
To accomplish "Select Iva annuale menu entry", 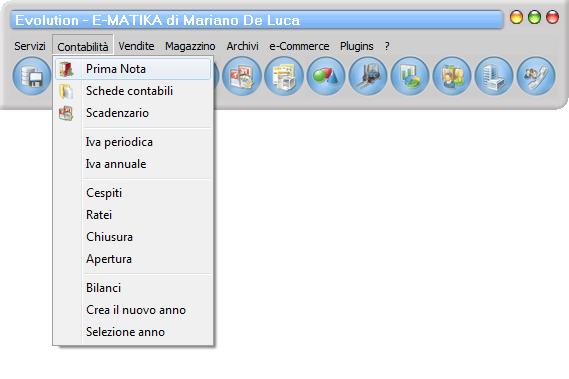I will [133, 164].
